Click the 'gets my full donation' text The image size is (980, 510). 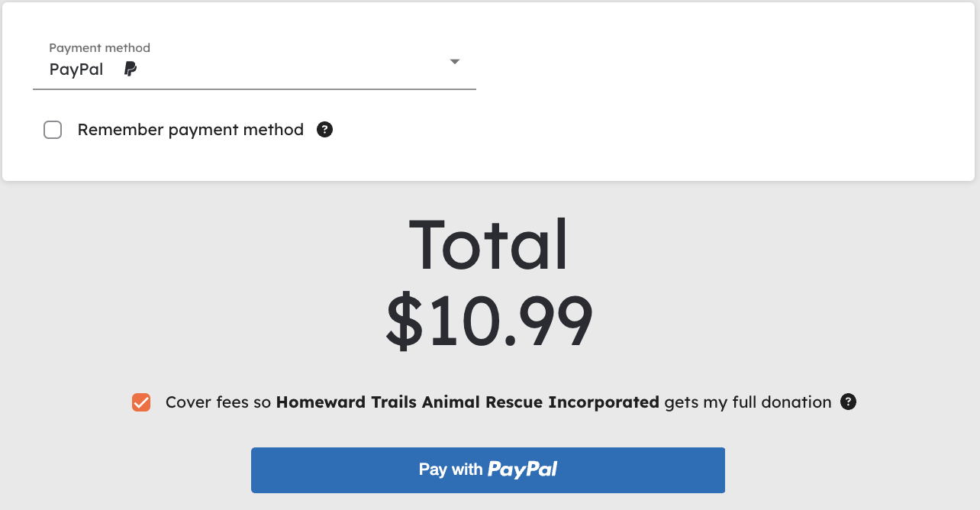(x=748, y=402)
